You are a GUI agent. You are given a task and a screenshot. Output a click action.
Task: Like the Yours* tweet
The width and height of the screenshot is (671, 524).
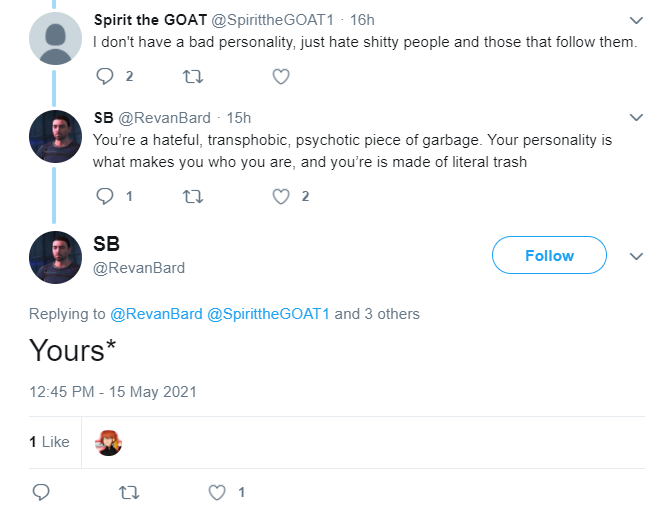217,492
